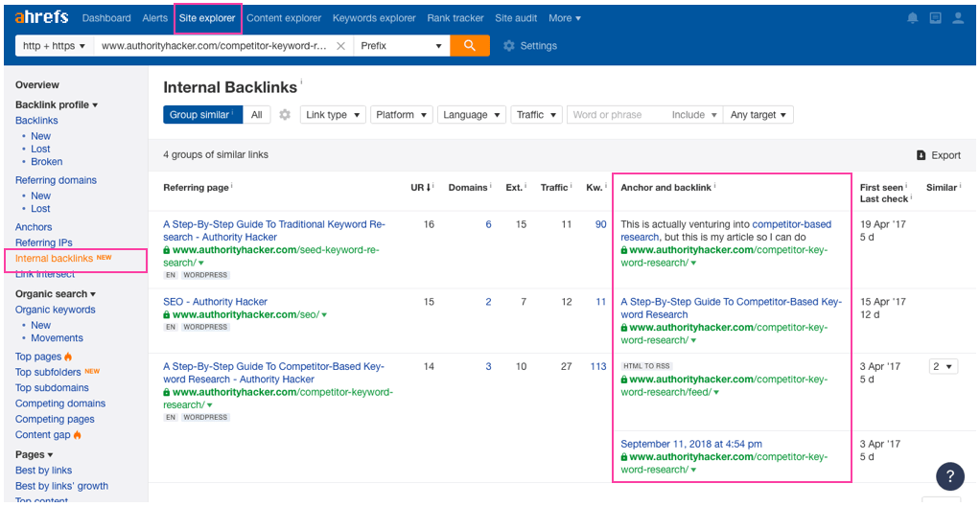Open the http + https protocol dropdown
Viewport: 980px width, 507px height.
tap(54, 46)
